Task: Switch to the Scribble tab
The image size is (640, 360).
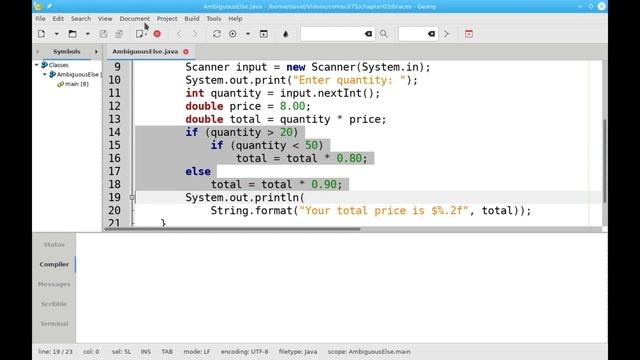Action: (x=54, y=304)
